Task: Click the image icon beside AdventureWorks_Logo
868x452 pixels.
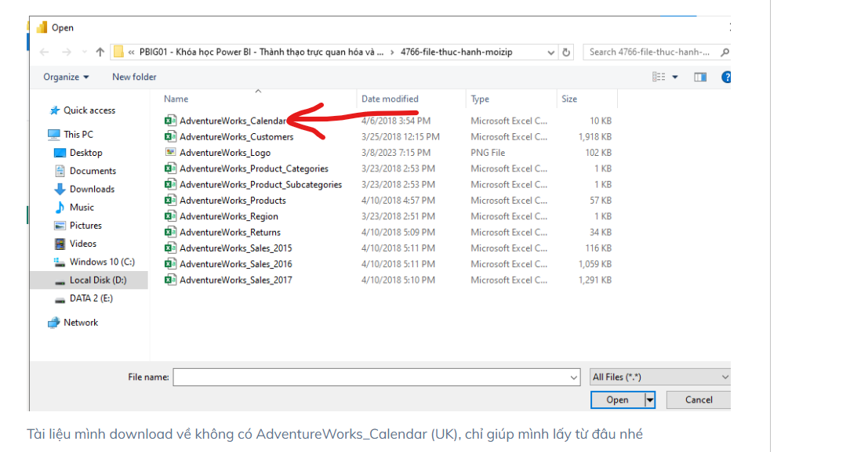Action: (x=170, y=152)
